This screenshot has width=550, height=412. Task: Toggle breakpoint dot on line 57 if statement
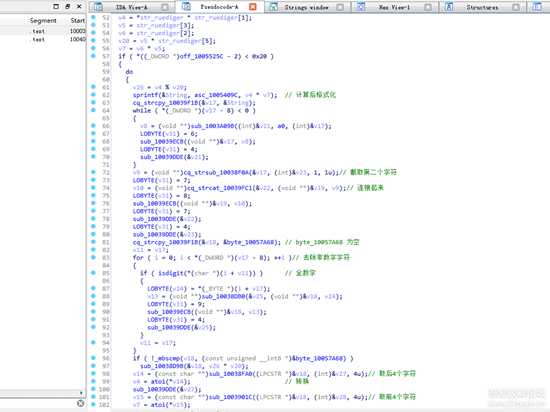93,55
